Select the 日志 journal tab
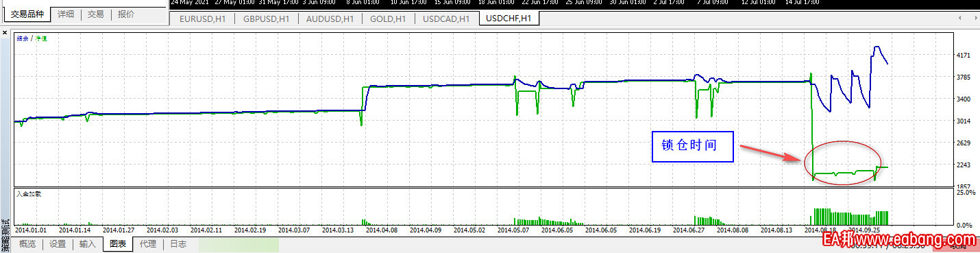The height and width of the screenshot is (253, 980). point(178,243)
